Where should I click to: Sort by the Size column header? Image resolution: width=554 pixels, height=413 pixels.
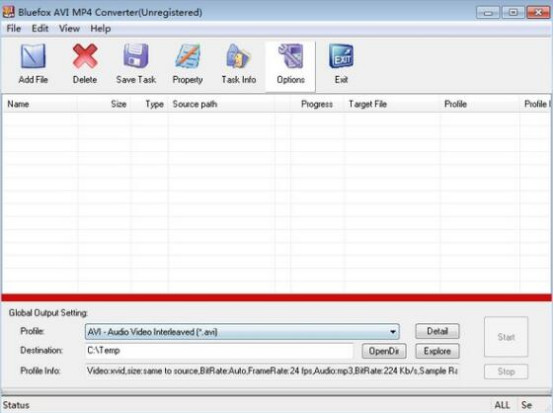coord(105,104)
